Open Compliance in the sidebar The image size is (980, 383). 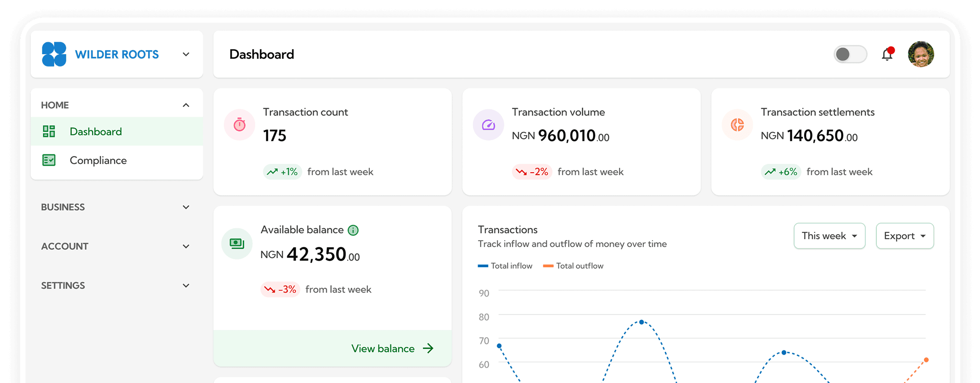click(117, 160)
